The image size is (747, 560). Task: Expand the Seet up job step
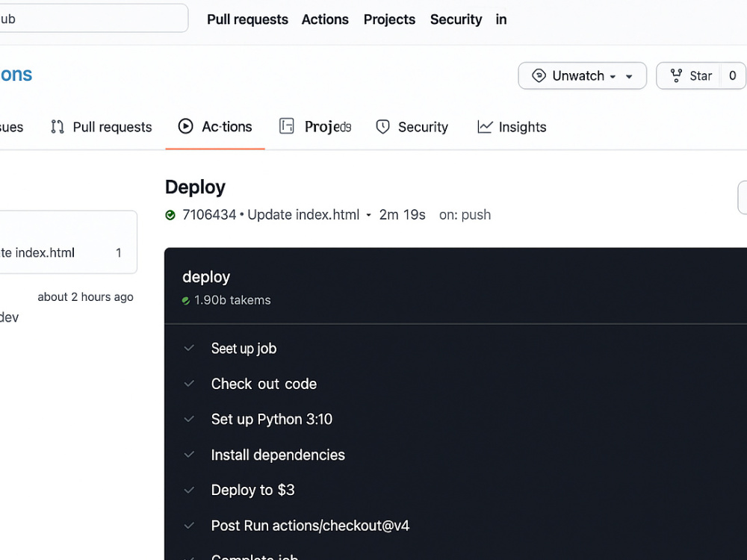(x=244, y=349)
